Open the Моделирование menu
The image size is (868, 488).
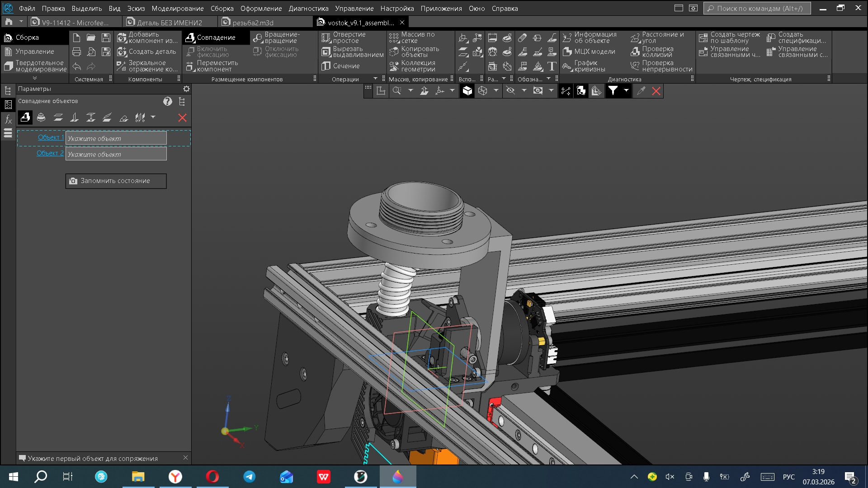(177, 9)
